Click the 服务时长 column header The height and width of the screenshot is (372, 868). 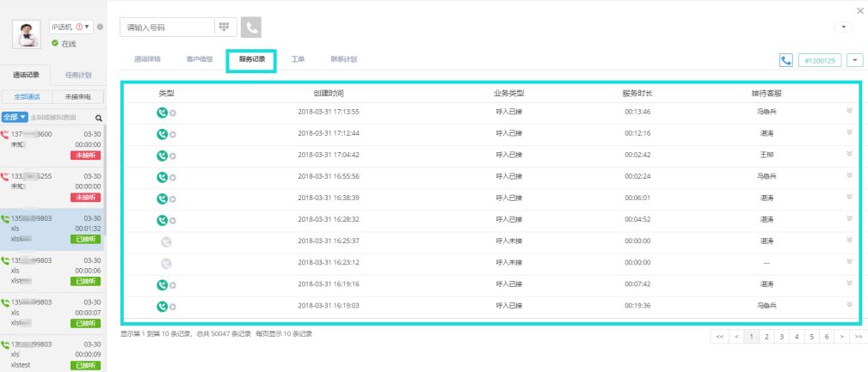click(637, 94)
